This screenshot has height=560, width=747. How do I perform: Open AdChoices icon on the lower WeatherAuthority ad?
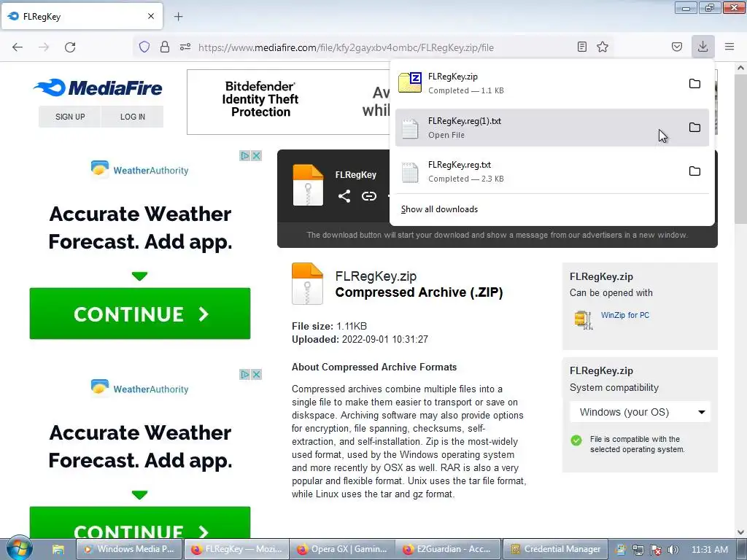coord(245,374)
